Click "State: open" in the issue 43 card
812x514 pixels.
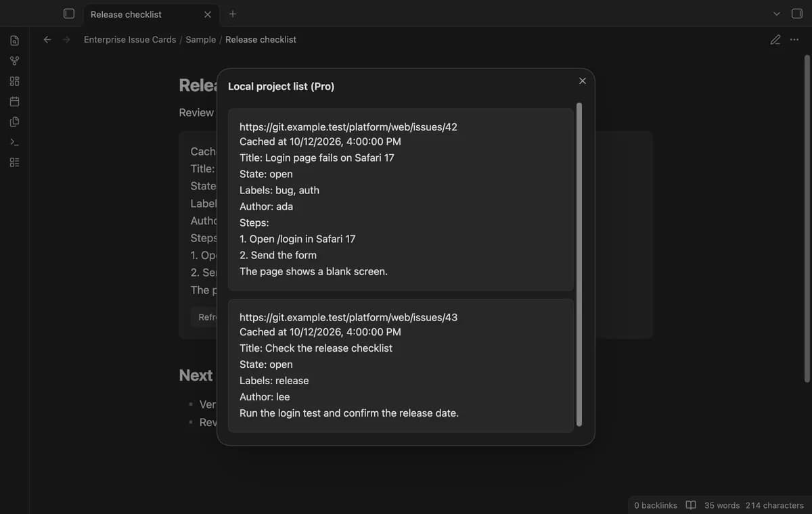[266, 364]
